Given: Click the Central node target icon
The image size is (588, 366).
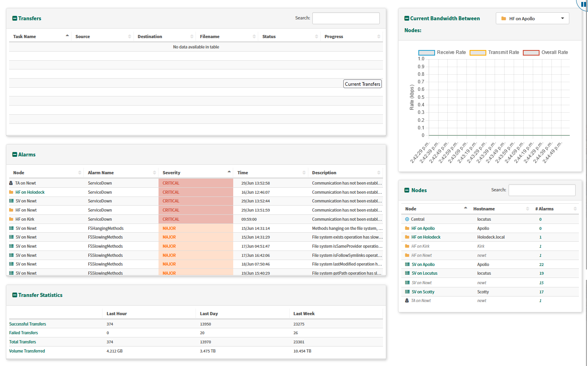Looking at the screenshot, I should [x=407, y=220].
